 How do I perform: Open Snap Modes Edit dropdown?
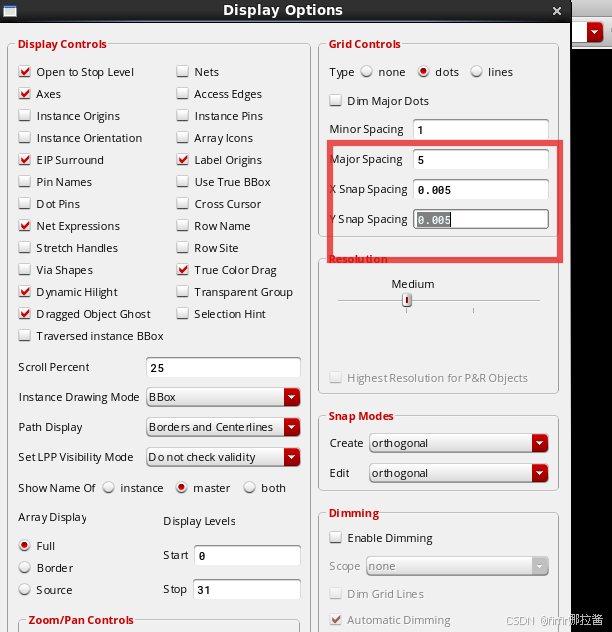[x=459, y=473]
